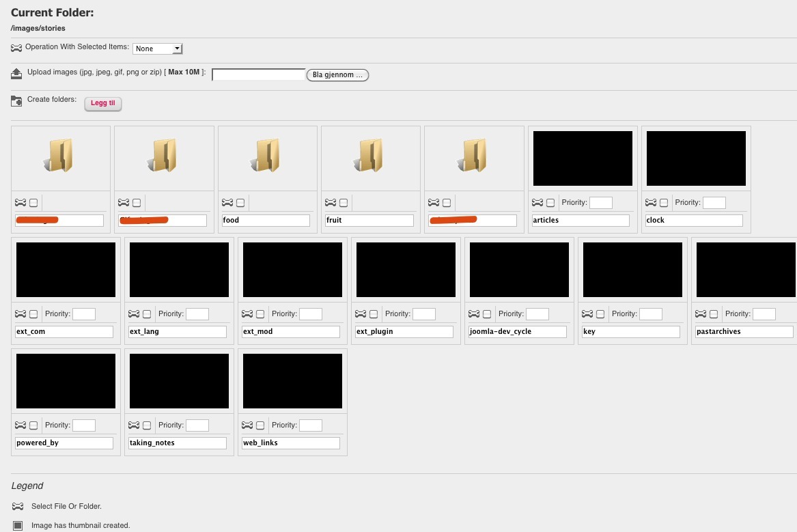Select the articles image checkbox
The height and width of the screenshot is (532, 797).
[x=550, y=203]
